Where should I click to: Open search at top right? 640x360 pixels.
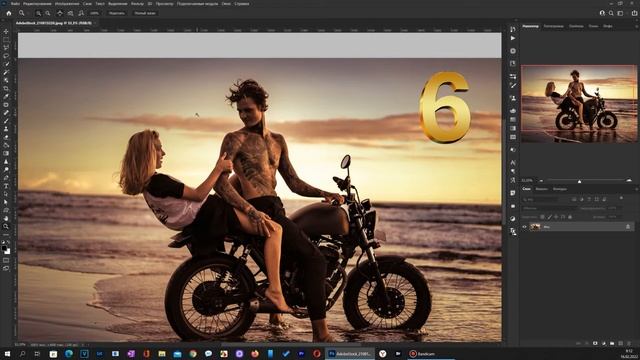(x=611, y=13)
